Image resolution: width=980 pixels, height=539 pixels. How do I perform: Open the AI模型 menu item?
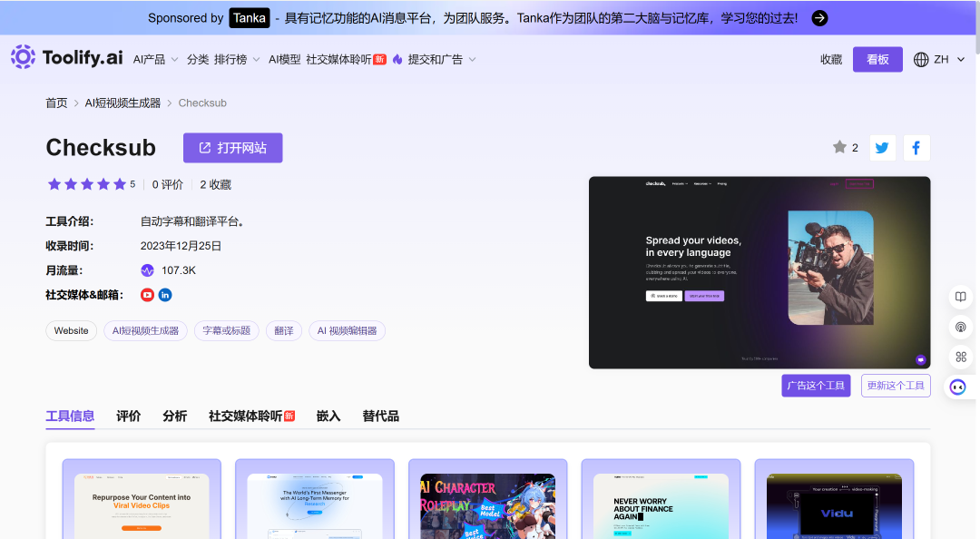coord(284,59)
